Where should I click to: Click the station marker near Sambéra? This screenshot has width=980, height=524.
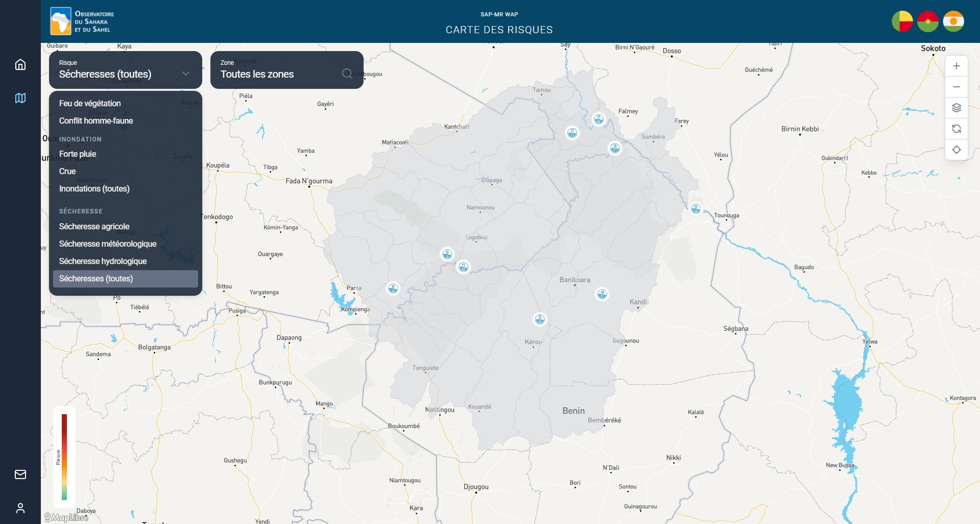point(615,148)
